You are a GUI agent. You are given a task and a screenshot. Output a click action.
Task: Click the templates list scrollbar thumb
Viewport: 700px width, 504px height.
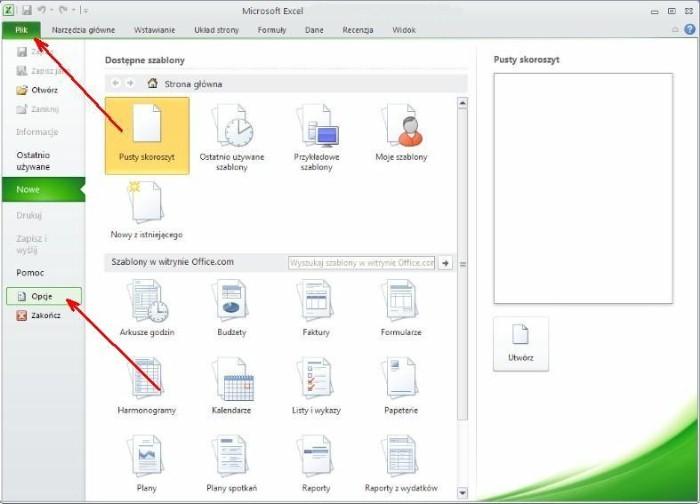click(x=462, y=264)
